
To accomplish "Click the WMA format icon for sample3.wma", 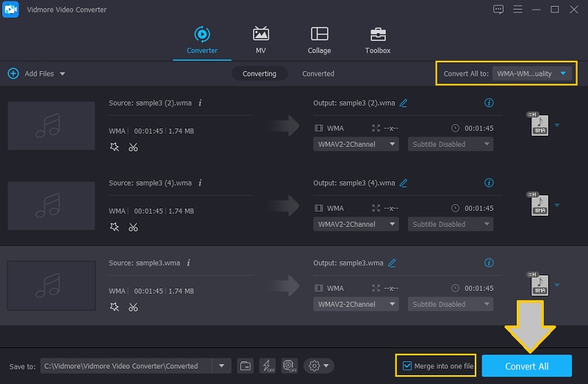I will click(x=538, y=284).
